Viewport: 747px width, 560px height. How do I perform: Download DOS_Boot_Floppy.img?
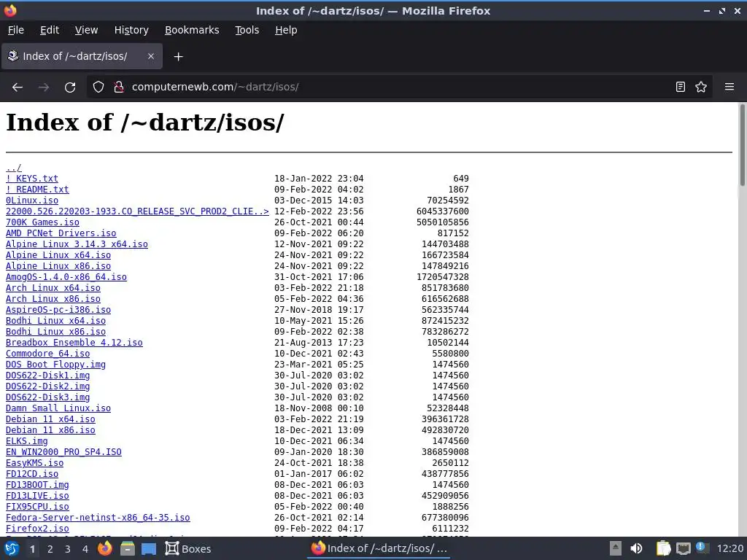click(55, 365)
